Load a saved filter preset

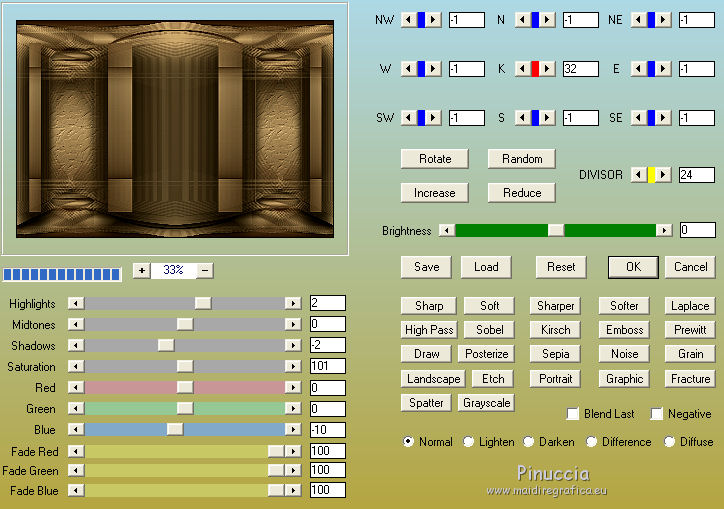pyautogui.click(x=486, y=267)
